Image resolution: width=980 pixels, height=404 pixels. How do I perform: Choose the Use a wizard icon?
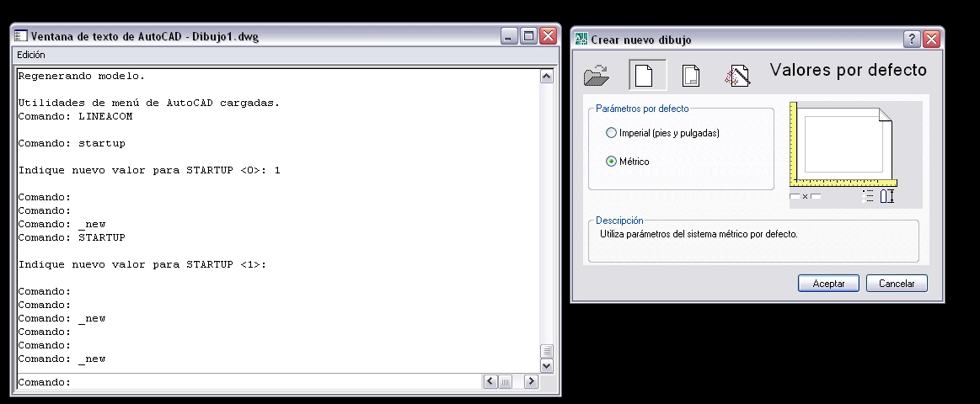(737, 76)
